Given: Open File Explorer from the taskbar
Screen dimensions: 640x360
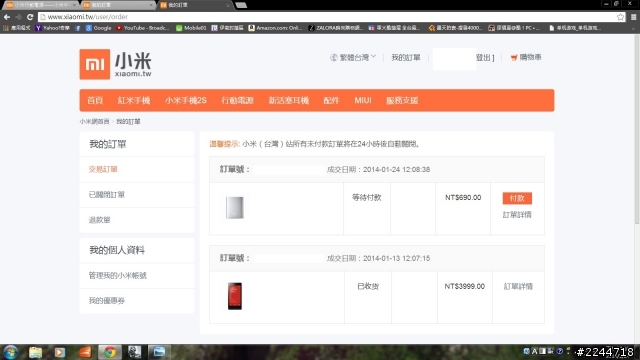Looking at the screenshot, I should [x=36, y=352].
